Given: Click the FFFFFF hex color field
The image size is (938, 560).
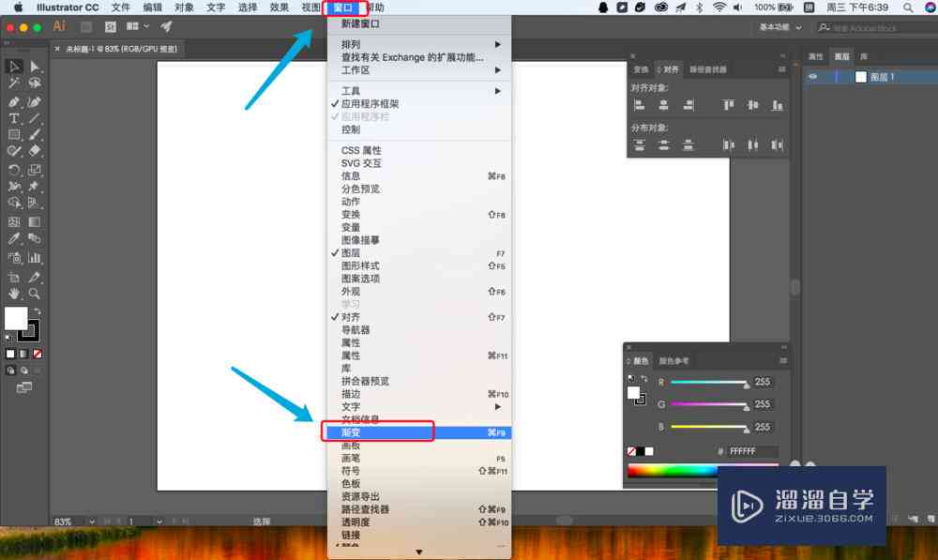Looking at the screenshot, I should coord(752,451).
